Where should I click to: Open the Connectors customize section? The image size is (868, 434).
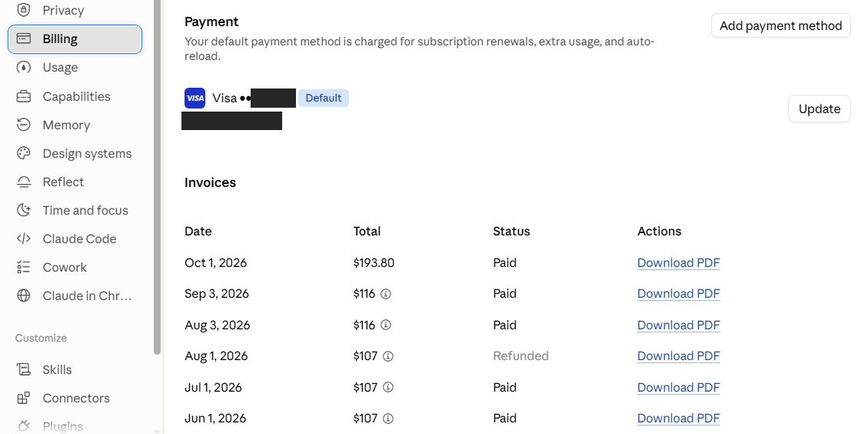[x=75, y=398]
